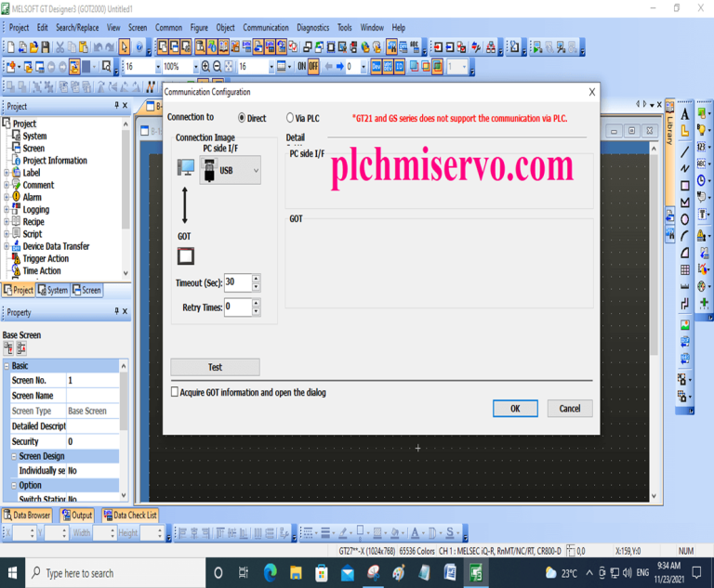This screenshot has height=588, width=714.
Task: Switch to the Output tab
Action: pyautogui.click(x=77, y=516)
